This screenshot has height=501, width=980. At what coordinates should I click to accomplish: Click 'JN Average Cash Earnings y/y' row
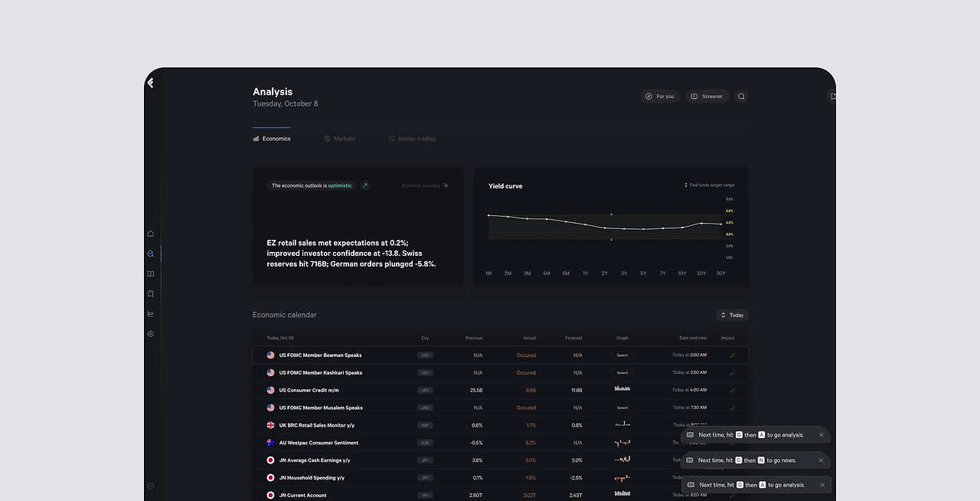point(501,460)
